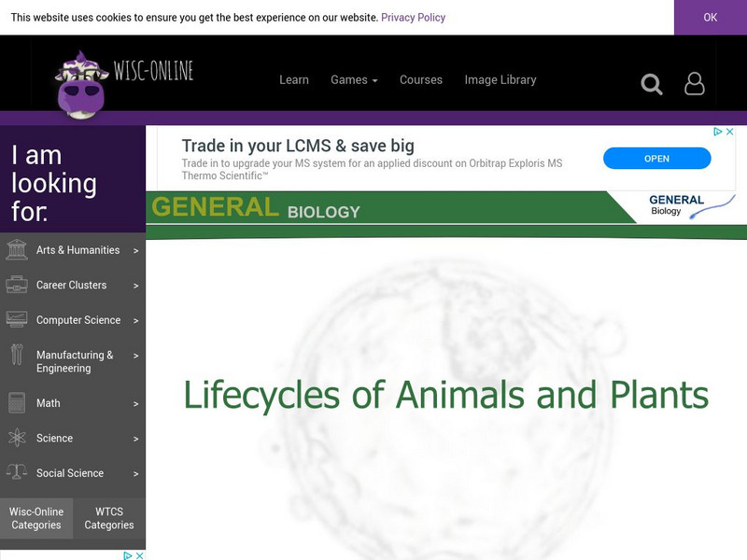Select the Wisc-Online Categories tab
This screenshot has height=560, width=747.
(x=36, y=518)
